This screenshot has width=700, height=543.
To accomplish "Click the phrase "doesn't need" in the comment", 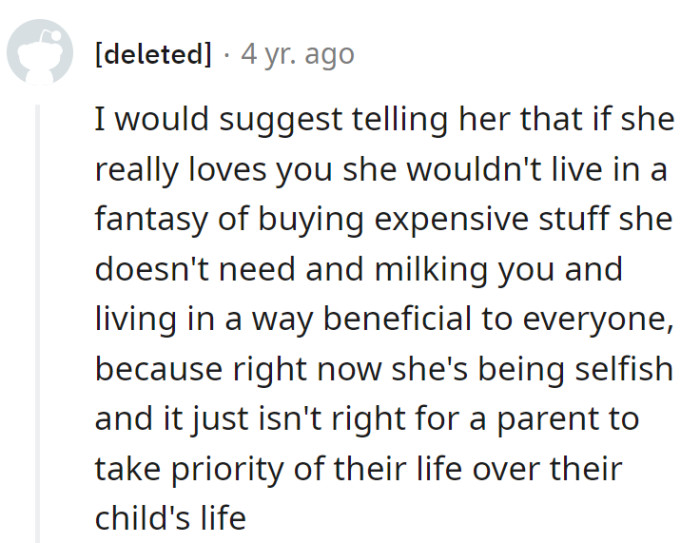I will tap(195, 270).
